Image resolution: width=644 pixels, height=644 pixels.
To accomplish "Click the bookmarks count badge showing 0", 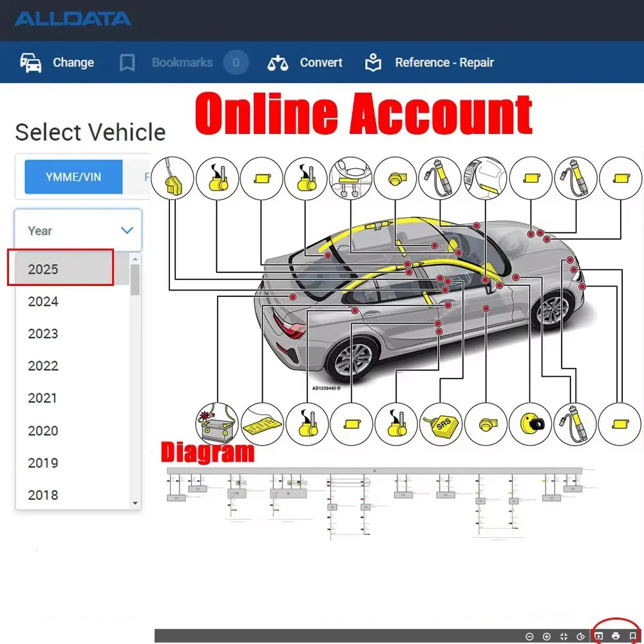I will pyautogui.click(x=236, y=62).
